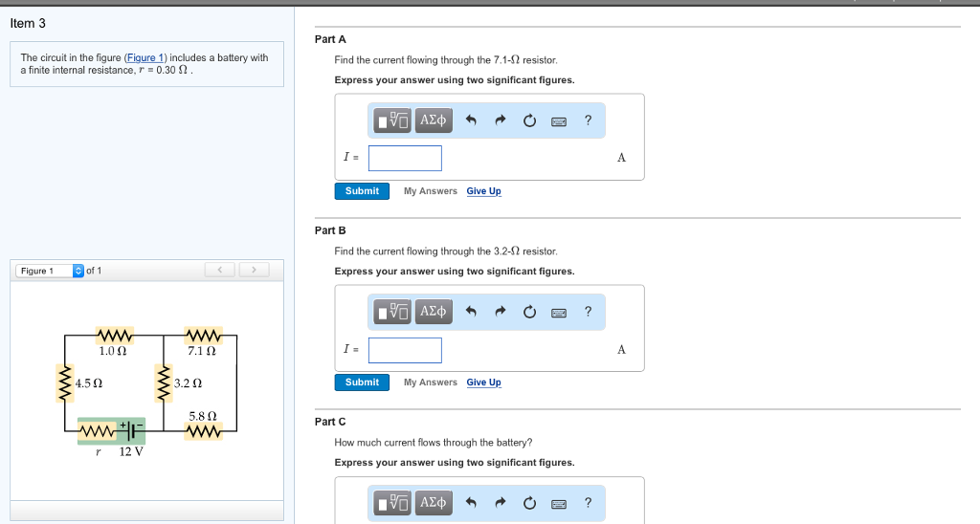Help question mark in Part A toolbar
Image resolution: width=980 pixels, height=524 pixels.
[x=589, y=120]
